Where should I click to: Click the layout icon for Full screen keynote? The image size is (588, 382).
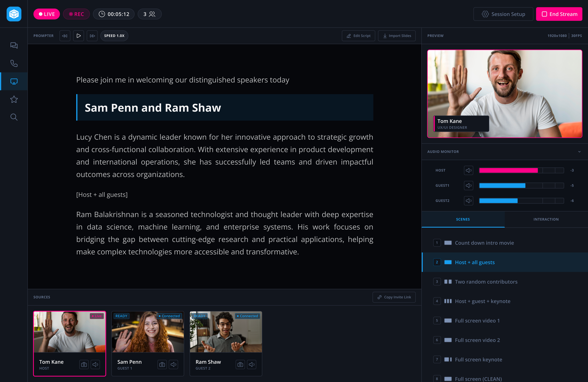[x=448, y=360]
